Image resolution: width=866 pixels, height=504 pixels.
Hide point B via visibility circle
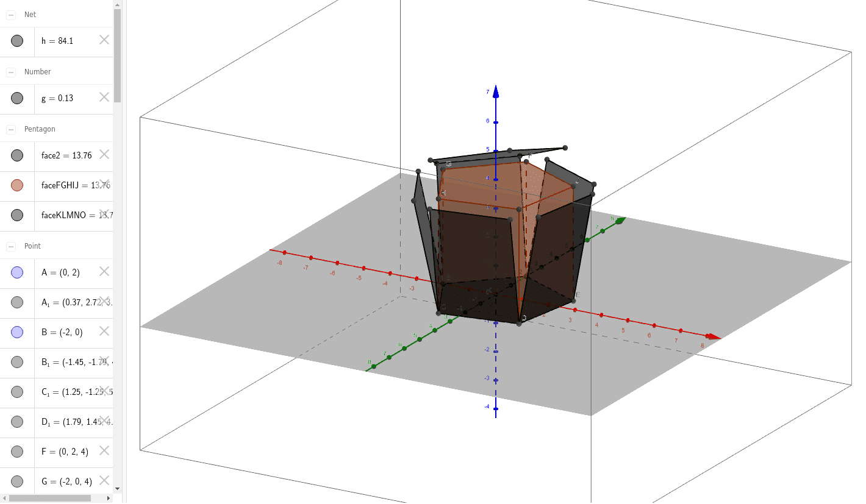tap(16, 332)
